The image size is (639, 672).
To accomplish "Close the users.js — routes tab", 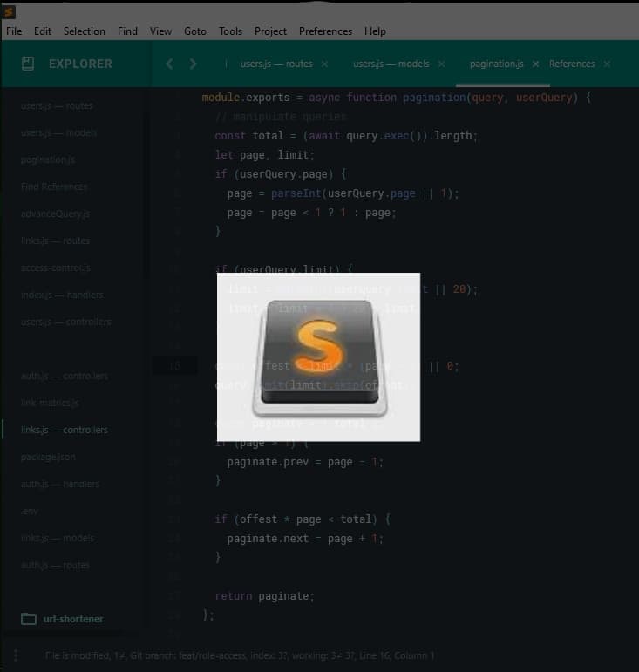I will click(x=324, y=64).
